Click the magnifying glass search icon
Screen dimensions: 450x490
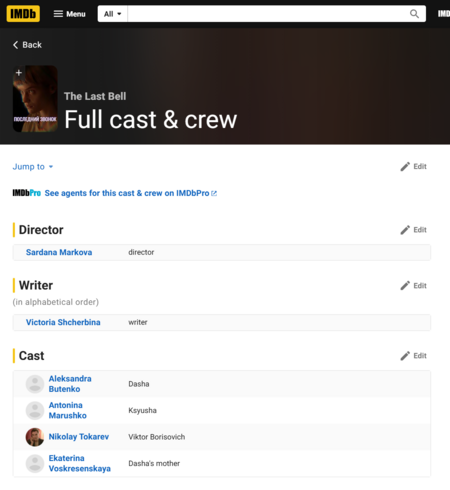(414, 14)
